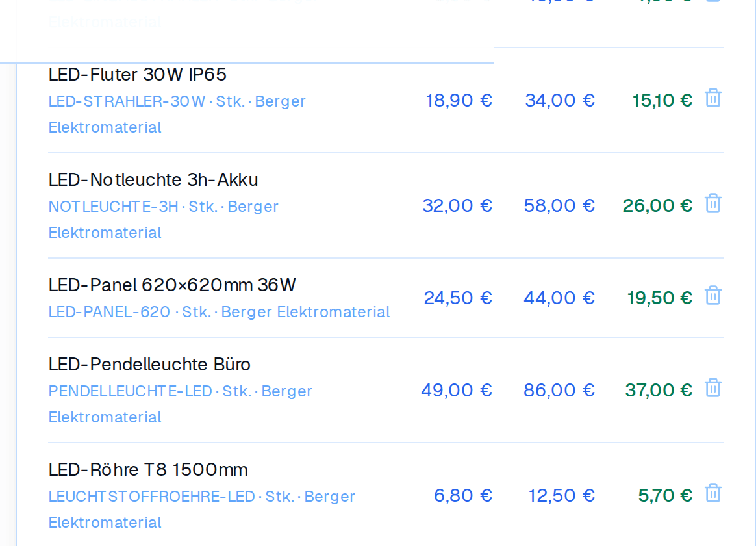Click the LED-STRAHLER-30W article details line
Image resolution: width=756 pixels, height=546 pixels.
pyautogui.click(x=177, y=114)
